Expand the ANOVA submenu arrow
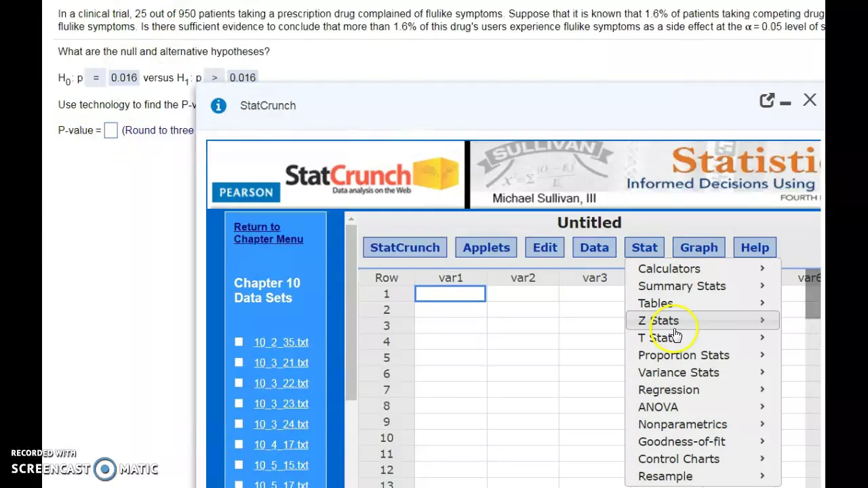This screenshot has height=488, width=868. (762, 407)
